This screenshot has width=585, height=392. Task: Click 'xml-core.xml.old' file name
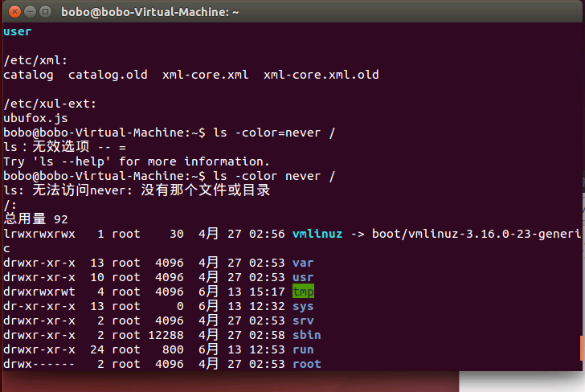(x=321, y=75)
